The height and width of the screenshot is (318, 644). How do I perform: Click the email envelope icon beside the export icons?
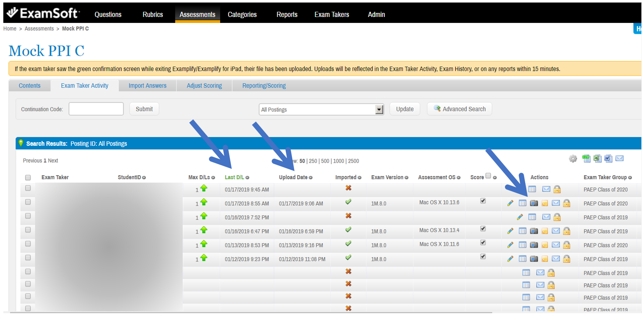[x=620, y=158]
